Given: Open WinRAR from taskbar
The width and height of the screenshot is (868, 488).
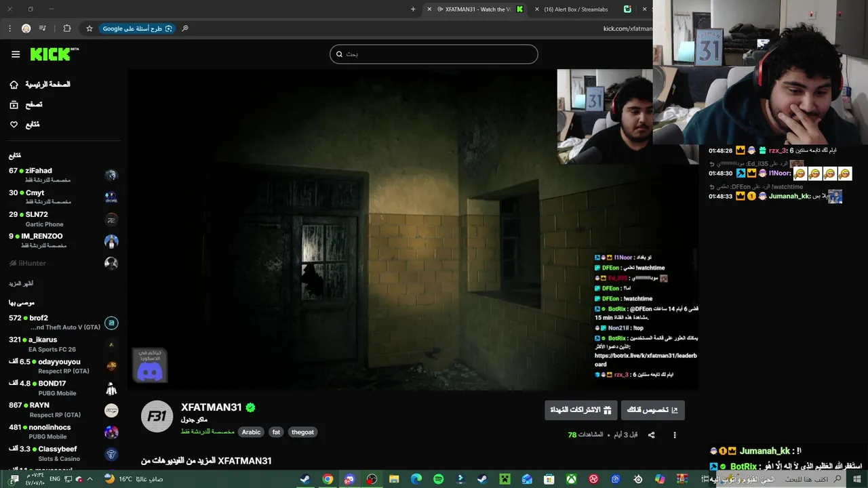Looking at the screenshot, I should coord(682,479).
